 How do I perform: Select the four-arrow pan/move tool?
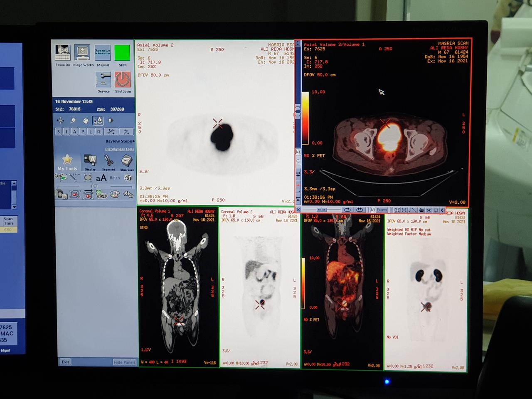pyautogui.click(x=60, y=121)
